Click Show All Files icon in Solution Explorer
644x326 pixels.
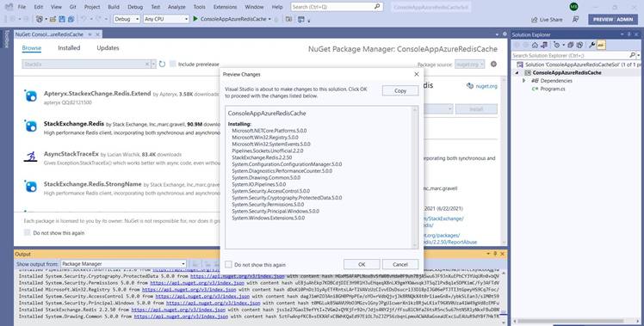(x=580, y=45)
